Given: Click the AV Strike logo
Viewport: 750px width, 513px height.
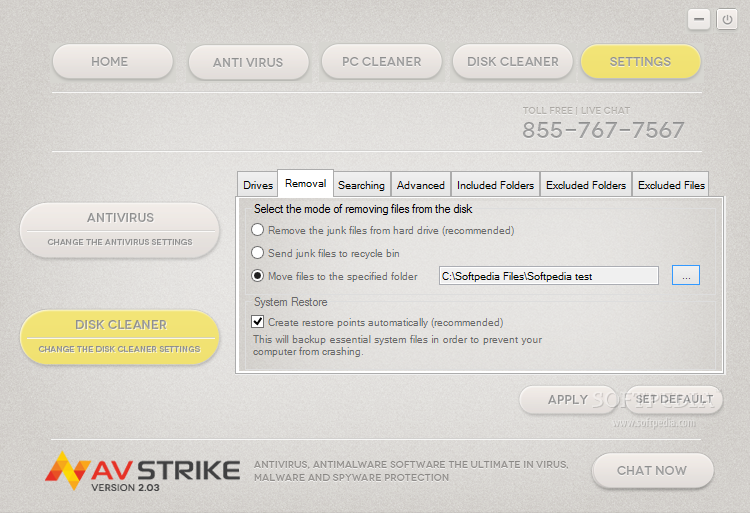Looking at the screenshot, I should tap(143, 471).
